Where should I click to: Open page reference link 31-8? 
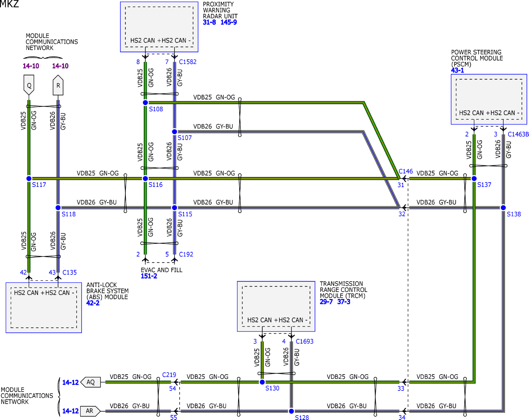pyautogui.click(x=209, y=22)
